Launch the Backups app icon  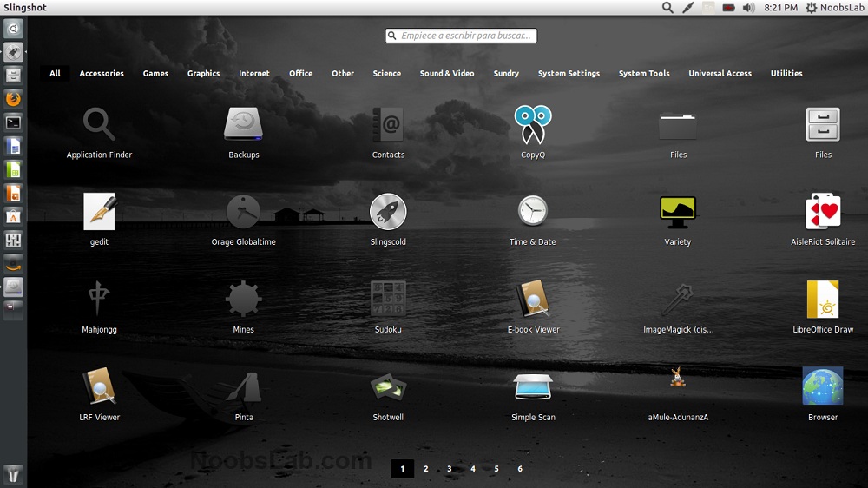pos(244,123)
